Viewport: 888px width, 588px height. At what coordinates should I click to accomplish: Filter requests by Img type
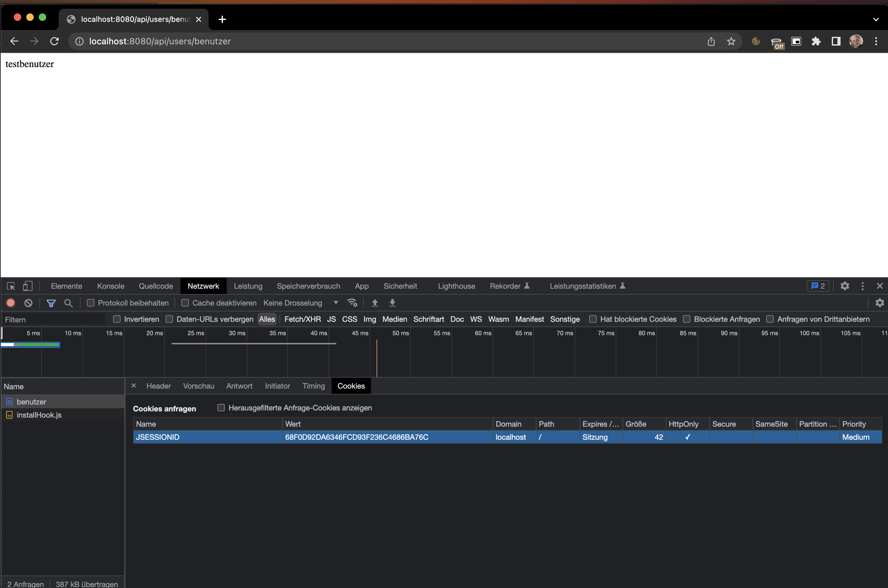[369, 319]
